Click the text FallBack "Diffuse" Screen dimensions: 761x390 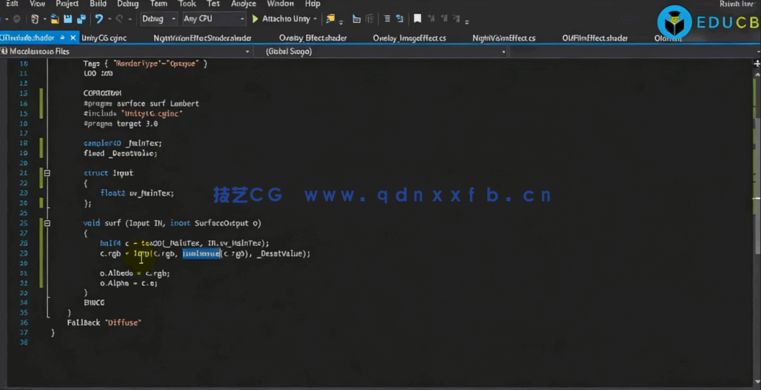(x=104, y=322)
